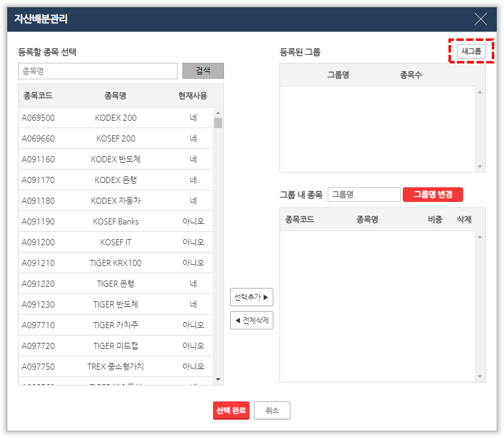Click the 검색 search button

[x=203, y=71]
